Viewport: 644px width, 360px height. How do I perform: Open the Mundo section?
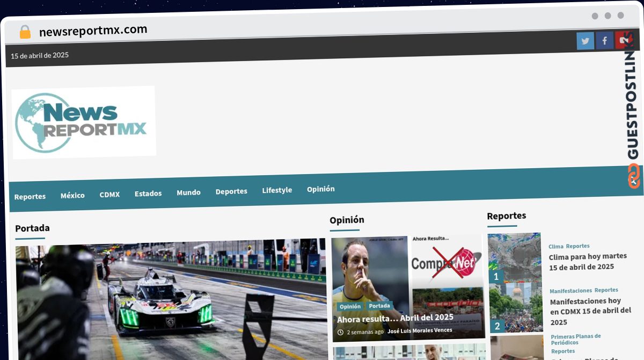click(188, 192)
